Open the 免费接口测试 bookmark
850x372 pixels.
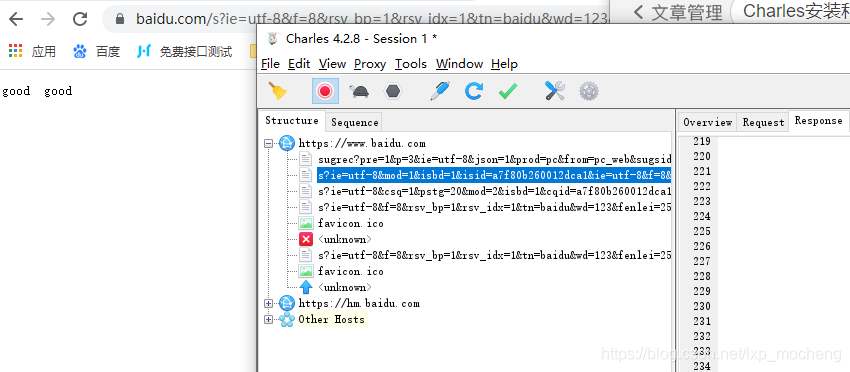pyautogui.click(x=184, y=52)
